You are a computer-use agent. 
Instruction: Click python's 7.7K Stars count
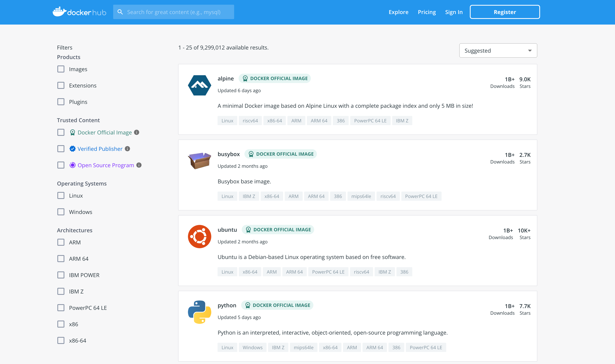(x=525, y=309)
